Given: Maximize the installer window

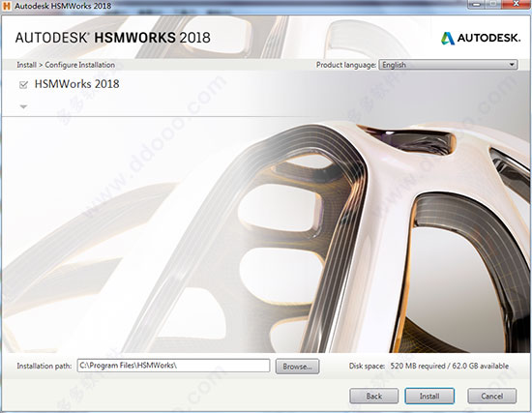Looking at the screenshot, I should [493, 5].
